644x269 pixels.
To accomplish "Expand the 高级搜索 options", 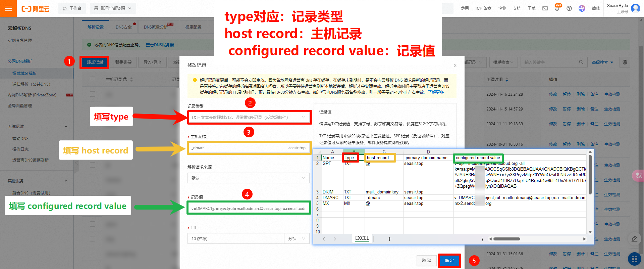I will click(602, 62).
